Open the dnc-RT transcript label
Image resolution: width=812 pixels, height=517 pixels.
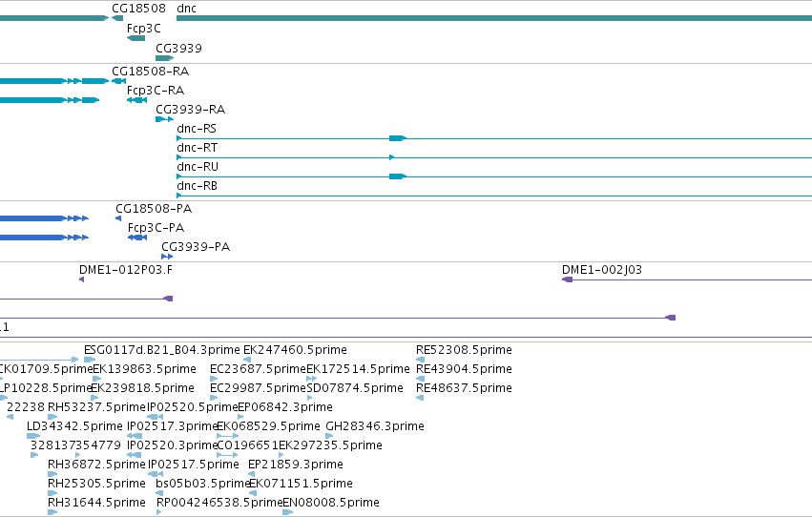tap(198, 148)
